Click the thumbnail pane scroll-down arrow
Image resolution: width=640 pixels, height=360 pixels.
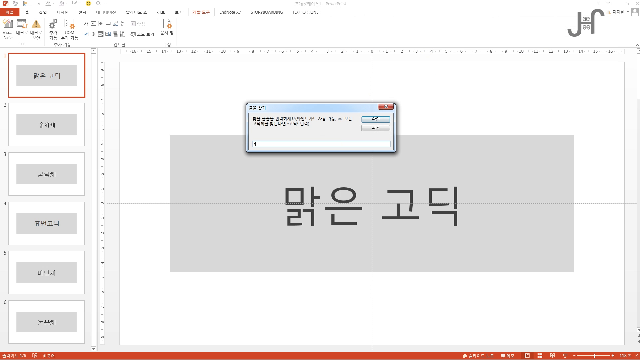coord(93,349)
